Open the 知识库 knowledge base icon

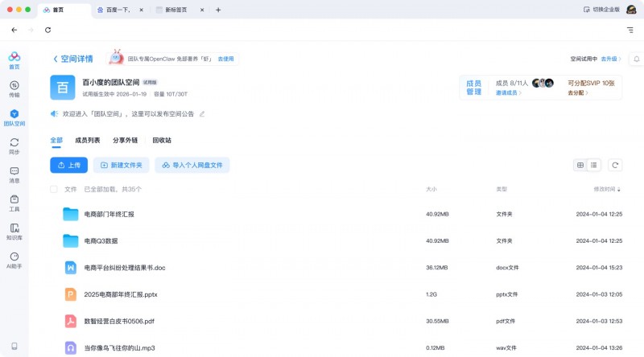(x=14, y=232)
